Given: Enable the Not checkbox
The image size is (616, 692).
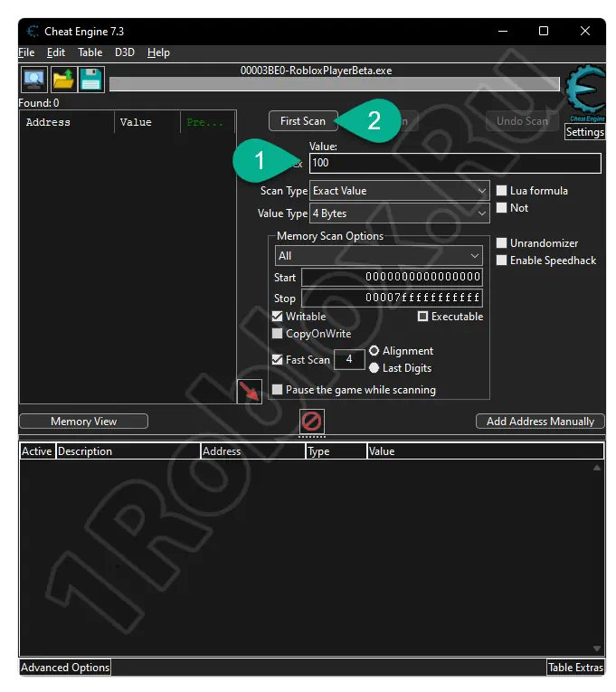Looking at the screenshot, I should [501, 208].
